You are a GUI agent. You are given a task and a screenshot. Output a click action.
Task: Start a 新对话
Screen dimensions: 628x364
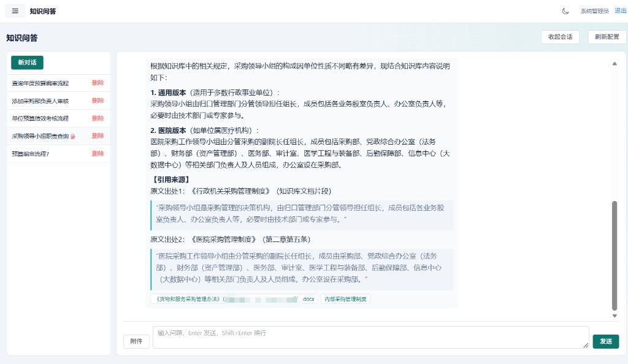pos(27,63)
